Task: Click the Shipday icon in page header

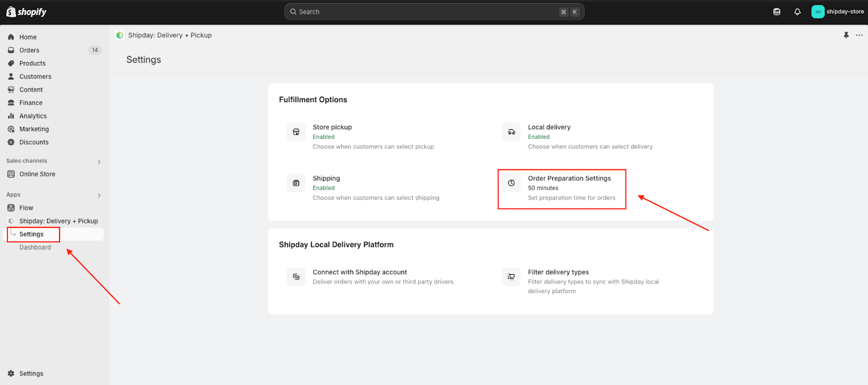Action: (120, 35)
